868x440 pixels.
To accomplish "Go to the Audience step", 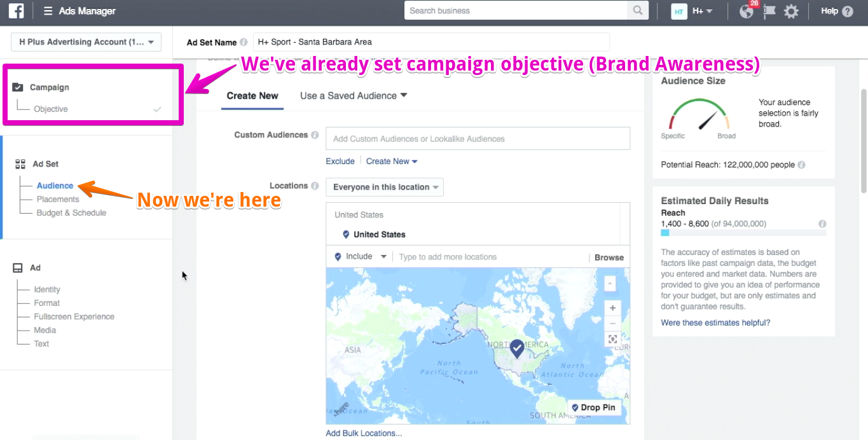I will pos(55,186).
